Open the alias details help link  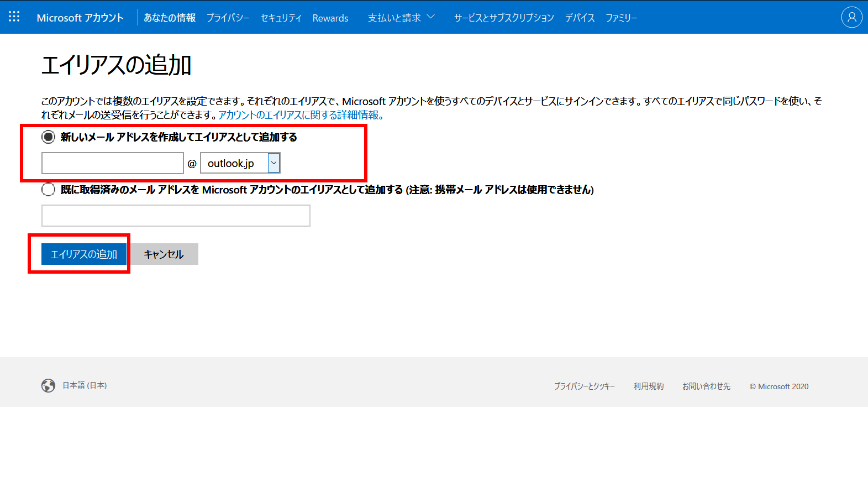(301, 115)
